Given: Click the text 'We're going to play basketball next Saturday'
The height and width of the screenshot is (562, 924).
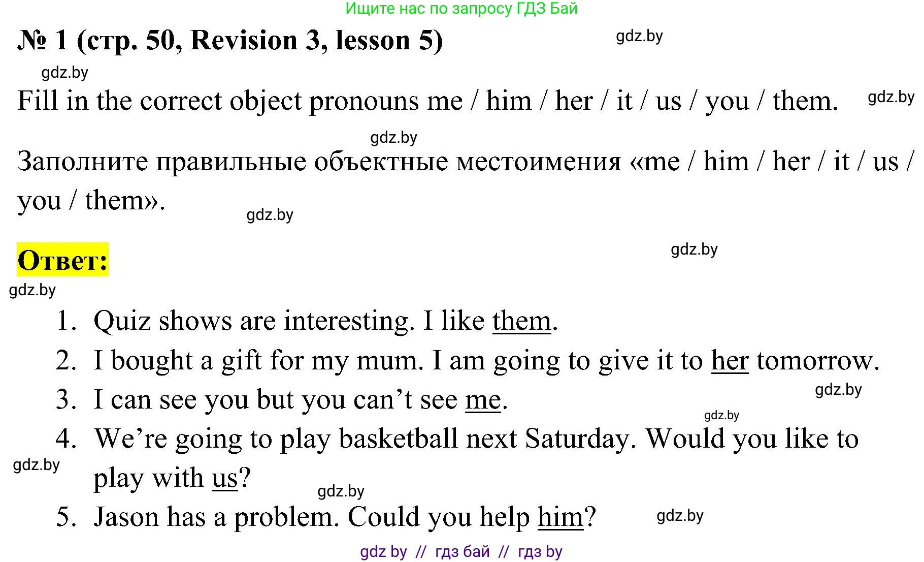Looking at the screenshot, I should [365, 439].
